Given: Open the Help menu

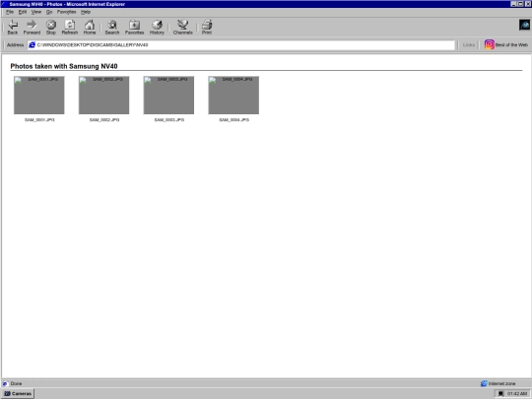Looking at the screenshot, I should tap(86, 12).
